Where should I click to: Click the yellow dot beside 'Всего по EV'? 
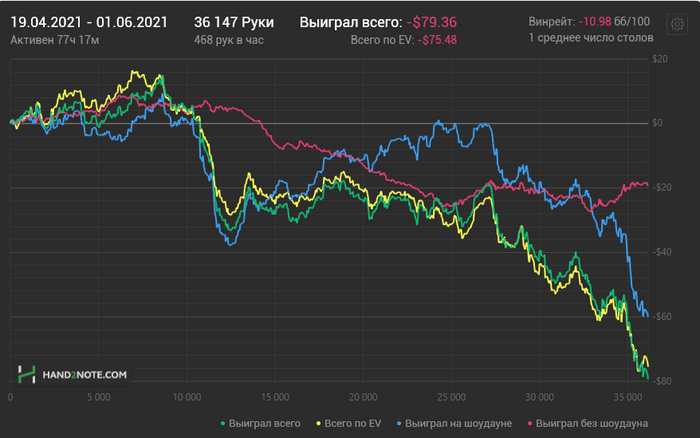coord(318,423)
